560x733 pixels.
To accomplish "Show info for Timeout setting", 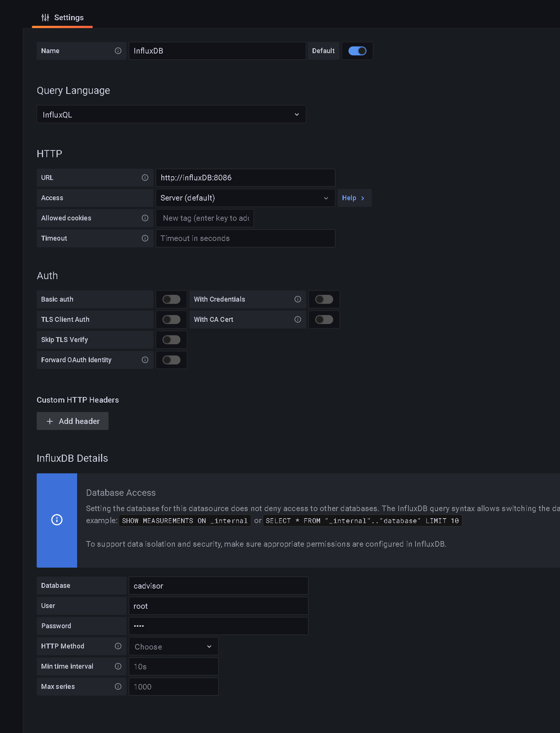I will click(x=145, y=238).
